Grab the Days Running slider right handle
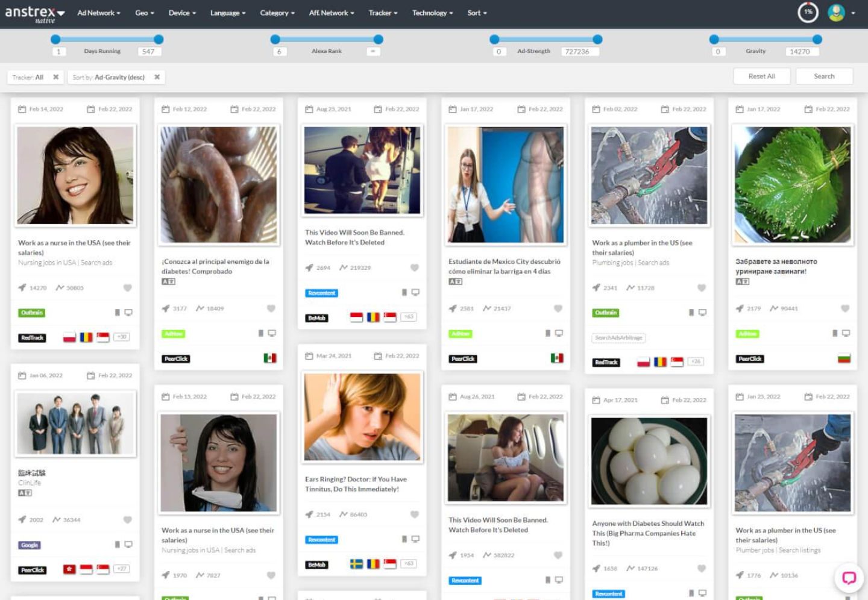This screenshot has width=868, height=600. (159, 39)
